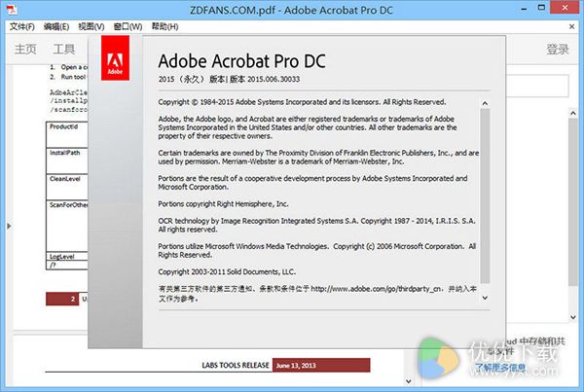The height and width of the screenshot is (392, 584).
Task: Click the LogLevel table cell
Action: point(66,256)
